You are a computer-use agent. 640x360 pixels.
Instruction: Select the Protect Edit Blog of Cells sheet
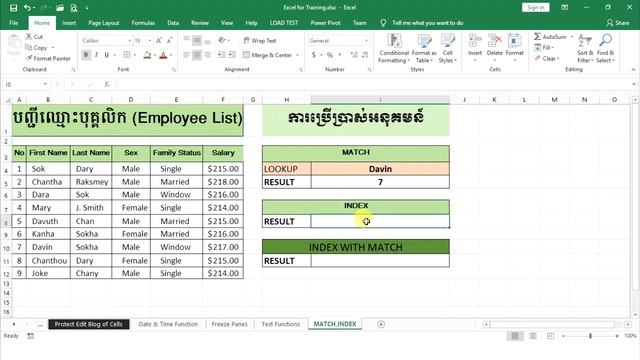point(89,324)
